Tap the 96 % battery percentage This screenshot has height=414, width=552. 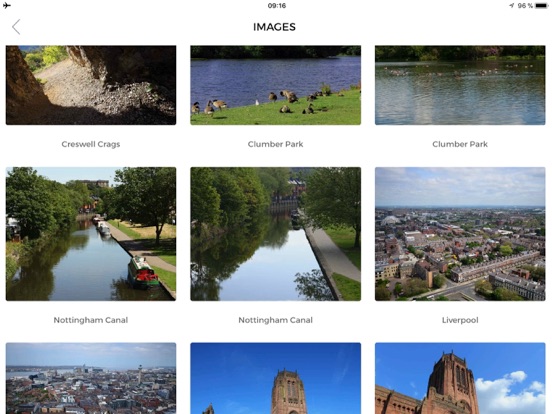tap(525, 6)
